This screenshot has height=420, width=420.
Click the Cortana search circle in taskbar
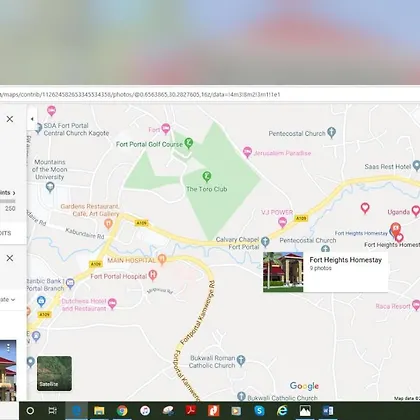click(30, 411)
